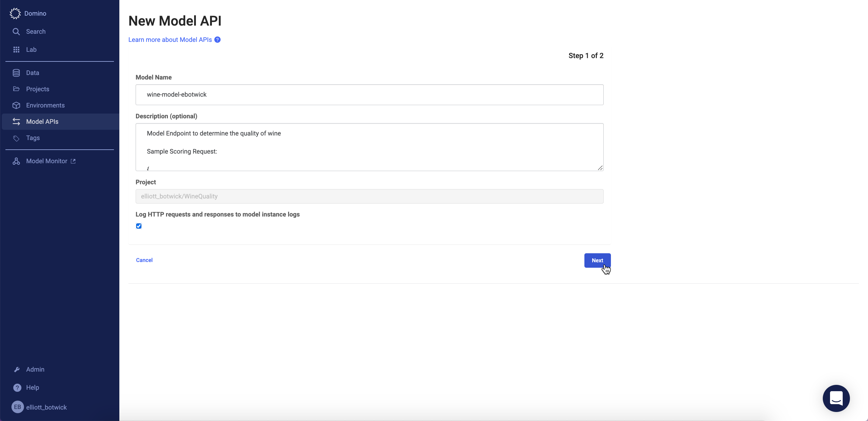Open Environments cube icon
The height and width of the screenshot is (421, 868).
click(16, 105)
